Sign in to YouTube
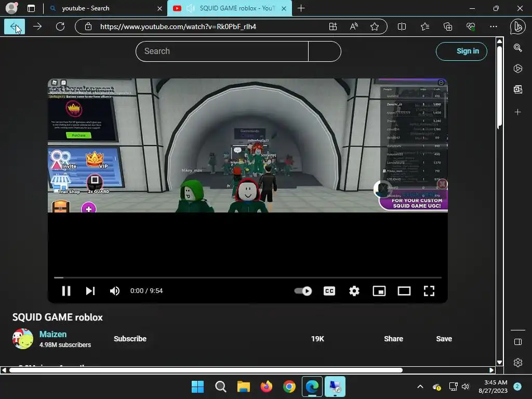 (461, 51)
